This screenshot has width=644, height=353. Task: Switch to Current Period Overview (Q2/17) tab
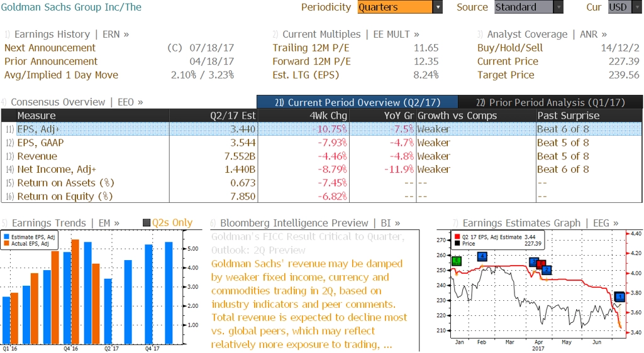[357, 102]
